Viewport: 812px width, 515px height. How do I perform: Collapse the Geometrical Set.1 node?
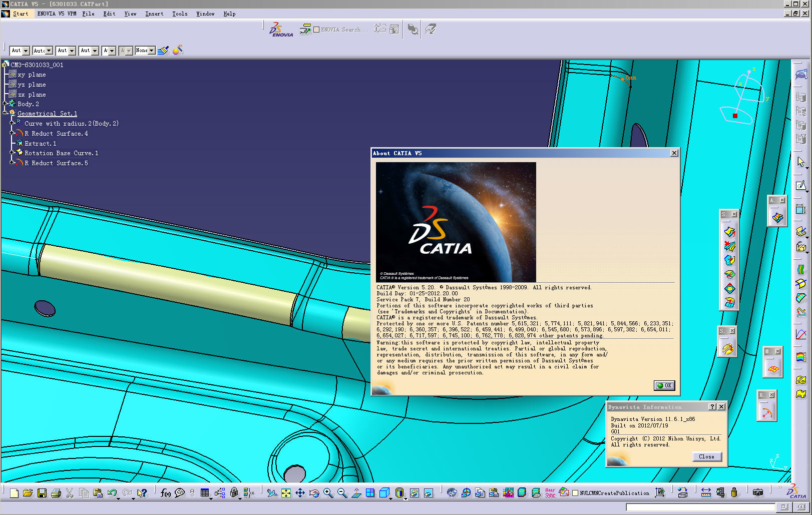click(5, 114)
